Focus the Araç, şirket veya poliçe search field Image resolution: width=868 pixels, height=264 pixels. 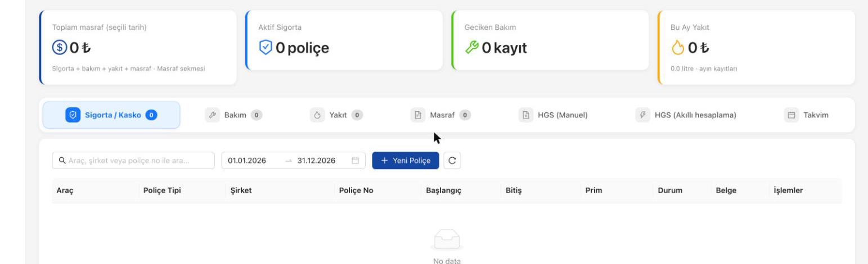(x=133, y=161)
